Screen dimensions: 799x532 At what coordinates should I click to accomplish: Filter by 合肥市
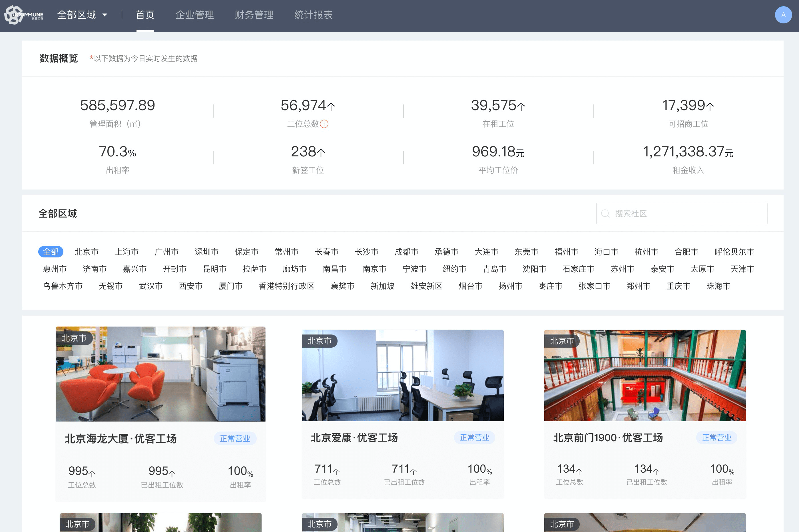point(686,252)
